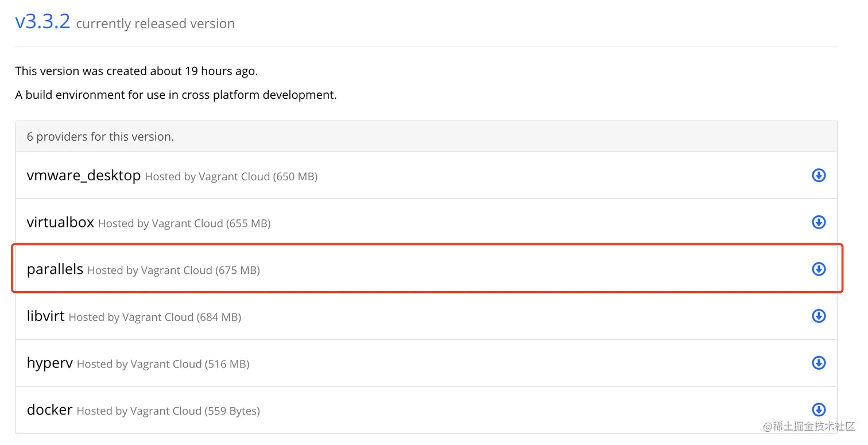Select the parallels provider name
The height and width of the screenshot is (445, 868).
coord(55,269)
